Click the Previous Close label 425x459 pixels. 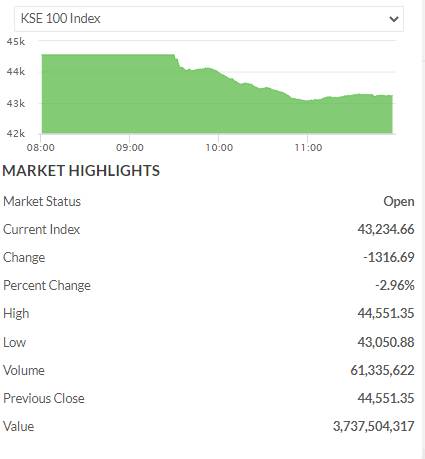coord(44,398)
